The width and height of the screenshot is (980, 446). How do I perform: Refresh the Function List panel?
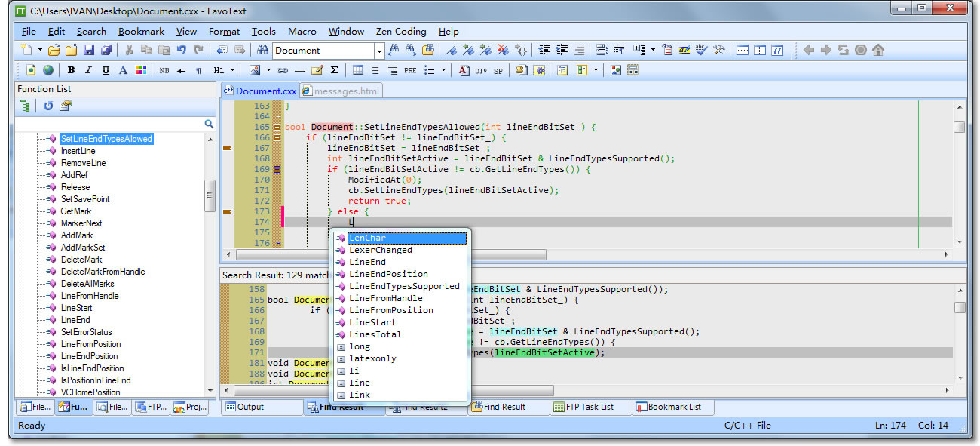[x=48, y=106]
